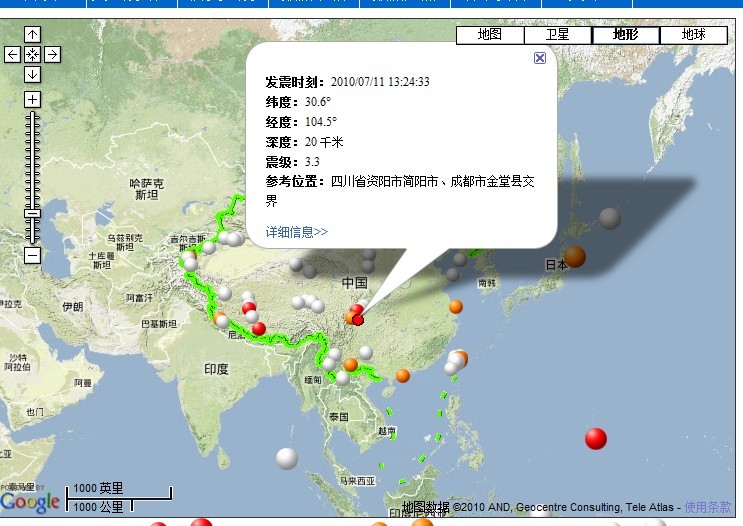This screenshot has width=743, height=526.
Task: Click the Google logo
Action: tap(30, 502)
